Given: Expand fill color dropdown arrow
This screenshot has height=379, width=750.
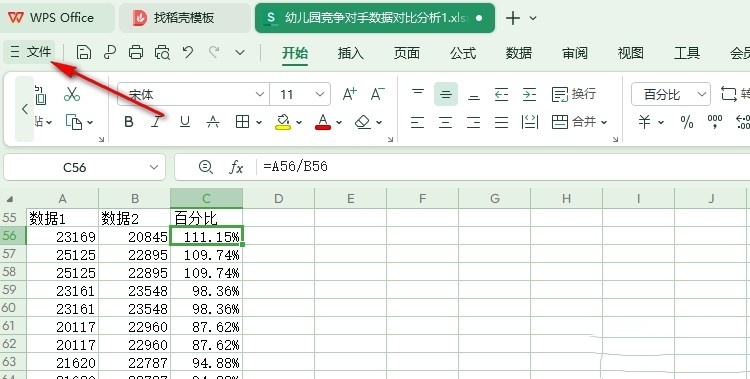Looking at the screenshot, I should point(299,123).
